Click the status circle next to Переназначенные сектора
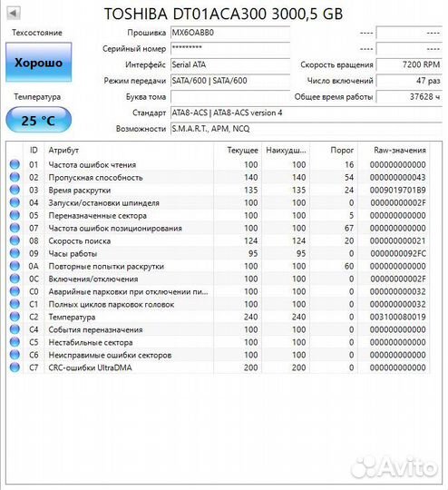The image size is (448, 490). [x=15, y=215]
